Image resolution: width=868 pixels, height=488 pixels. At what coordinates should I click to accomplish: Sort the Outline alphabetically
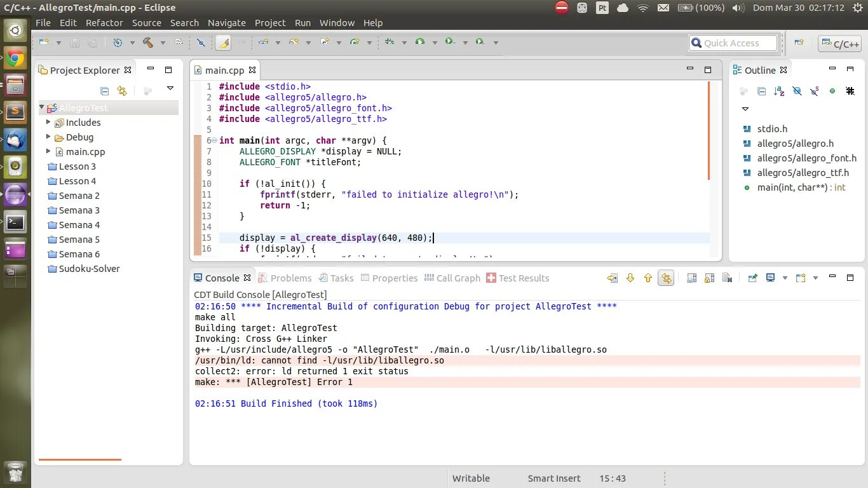pyautogui.click(x=779, y=91)
